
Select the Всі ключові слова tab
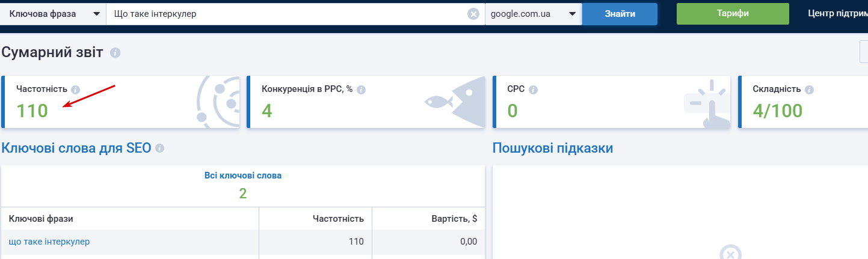[x=243, y=176]
